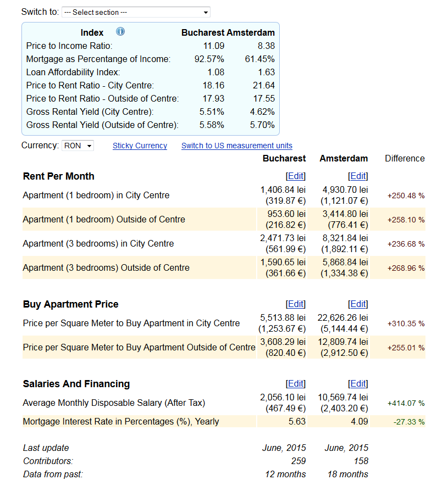This screenshot has width=448, height=480.
Task: Click Apartment (3 bedrooms) Outside of Centre row
Action: tap(224, 268)
